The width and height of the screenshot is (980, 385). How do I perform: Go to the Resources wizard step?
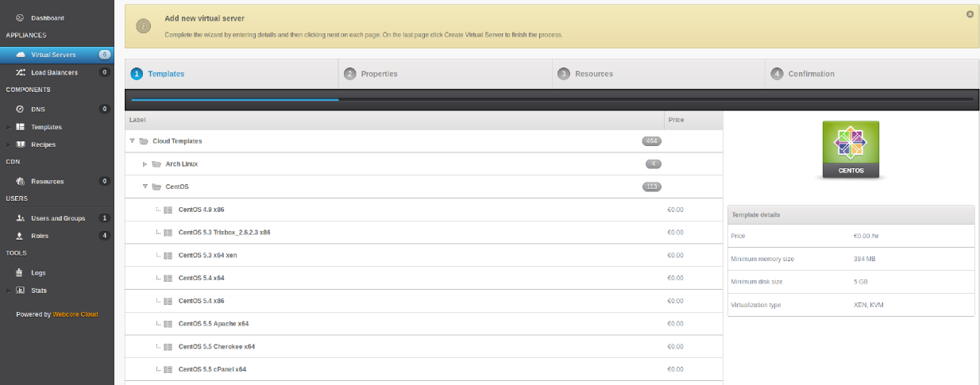point(658,74)
